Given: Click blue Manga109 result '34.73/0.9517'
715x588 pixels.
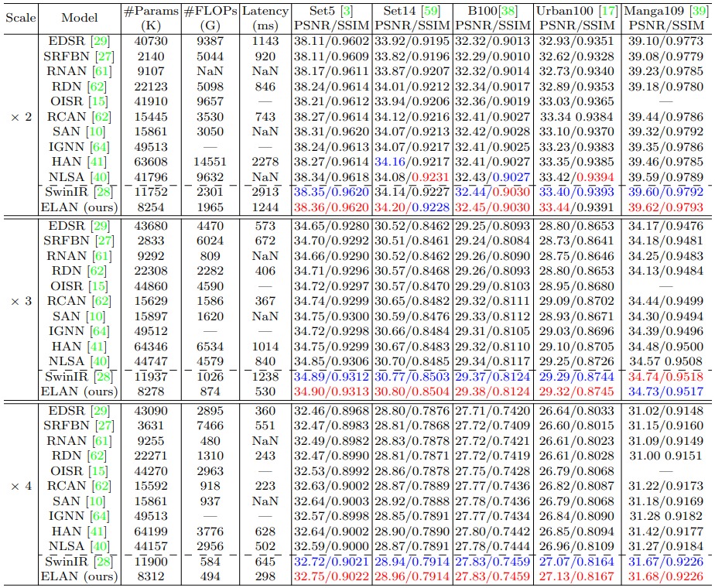Looking at the screenshot, I should [x=665, y=391].
